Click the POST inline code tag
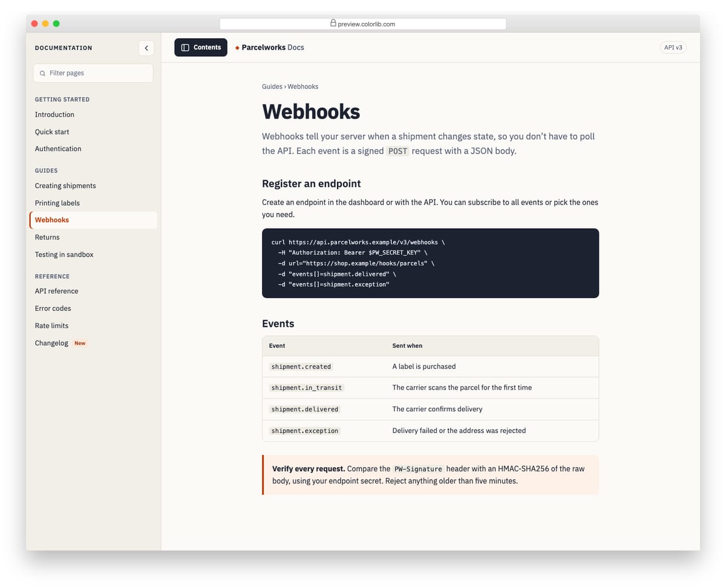Viewport: 726px width, 588px height. click(x=397, y=151)
